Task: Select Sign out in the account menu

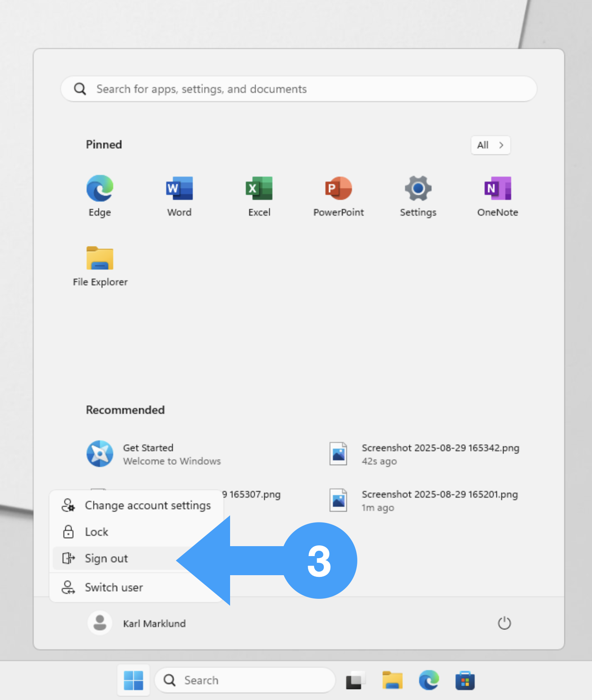Action: 107,559
